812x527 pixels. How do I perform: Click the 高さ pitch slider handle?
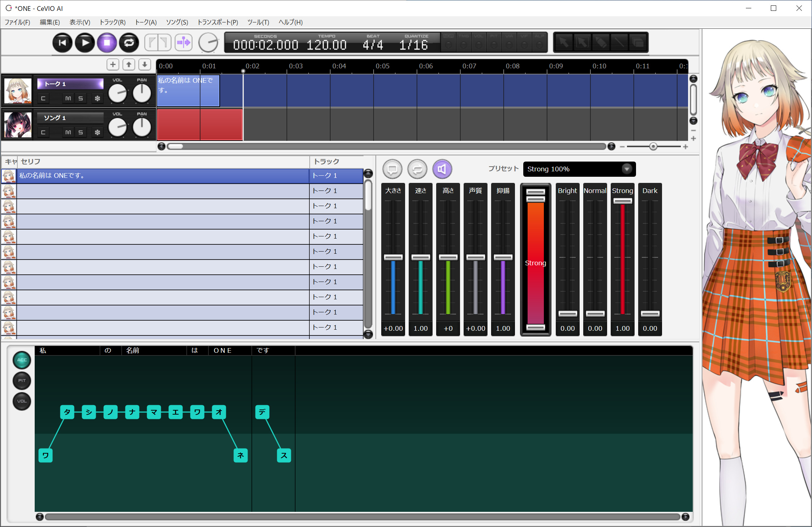448,257
